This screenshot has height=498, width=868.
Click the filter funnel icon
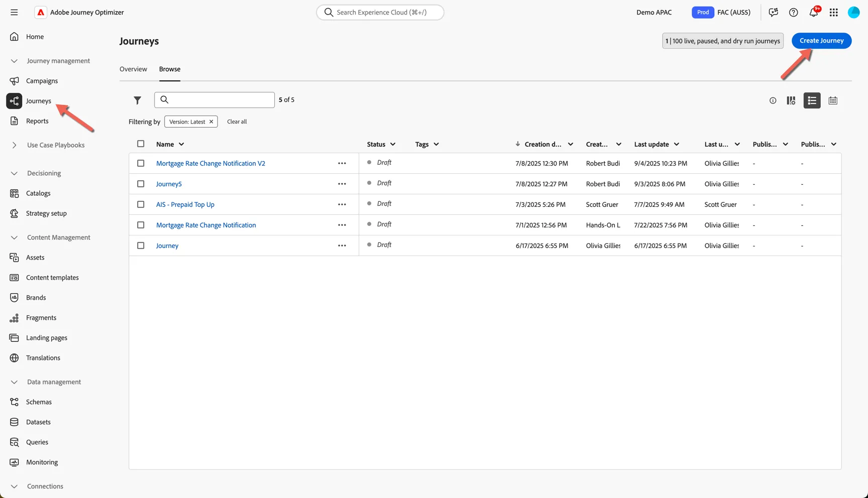point(137,100)
